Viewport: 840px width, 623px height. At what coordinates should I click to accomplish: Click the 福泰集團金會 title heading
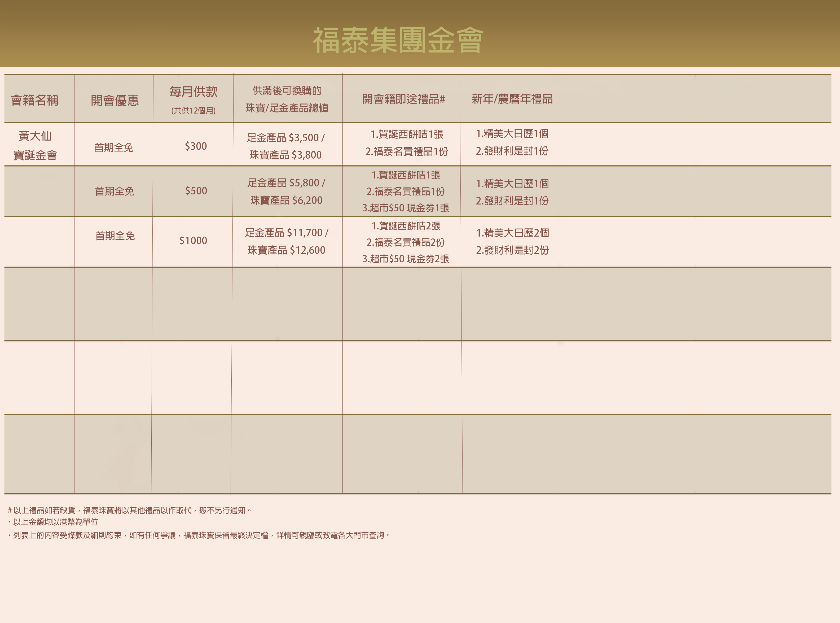pos(398,40)
